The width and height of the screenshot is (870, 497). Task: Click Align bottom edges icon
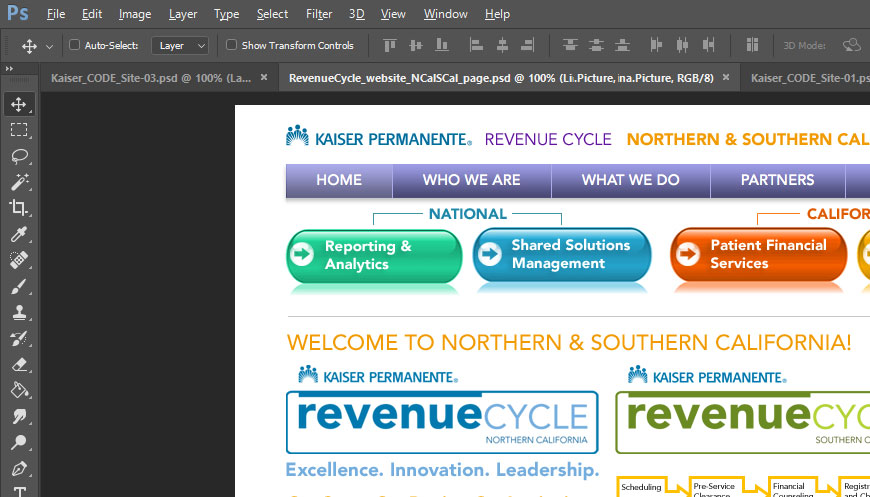pyautogui.click(x=442, y=45)
